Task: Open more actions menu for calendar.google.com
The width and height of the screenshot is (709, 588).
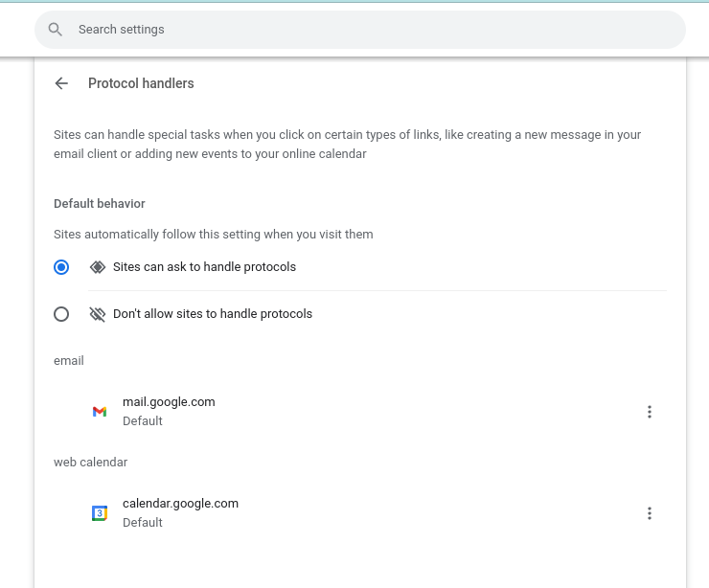Action: pos(650,513)
